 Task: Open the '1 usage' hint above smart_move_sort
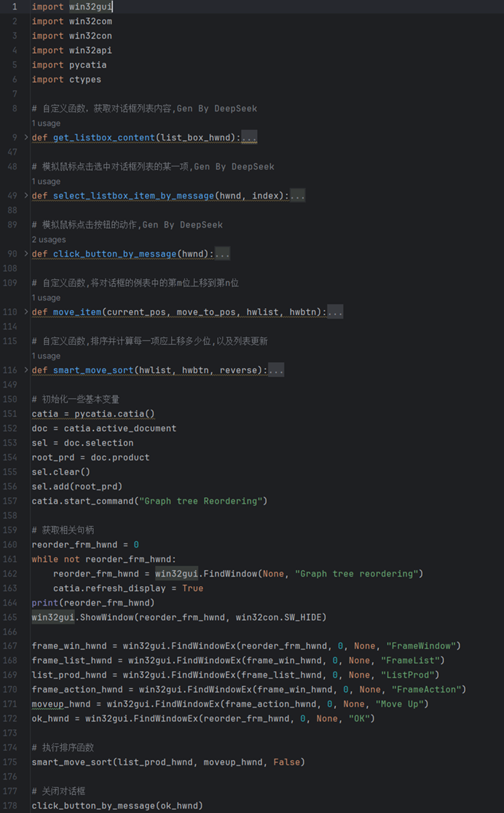46,356
